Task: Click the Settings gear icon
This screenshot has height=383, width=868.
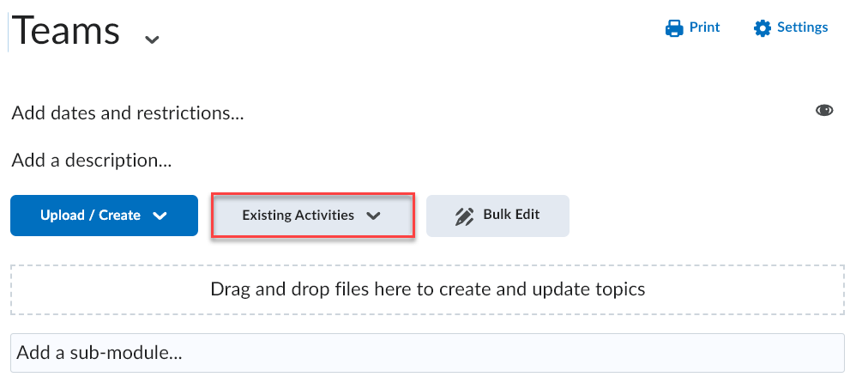Action: 763,27
